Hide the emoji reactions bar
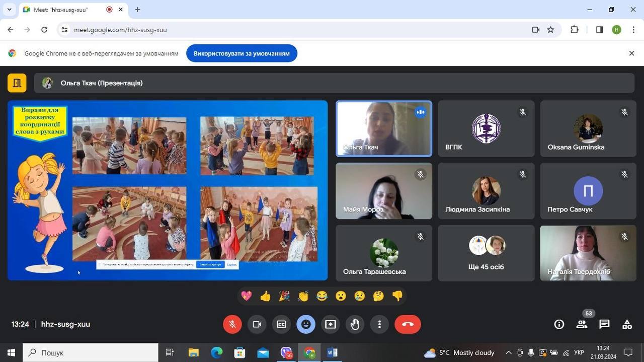Viewport: 644px width, 362px height. coord(306,324)
